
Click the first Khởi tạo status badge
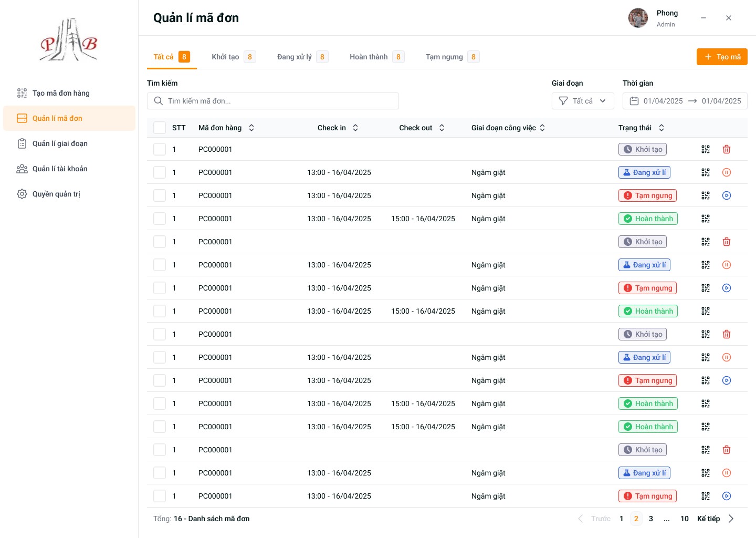point(643,149)
